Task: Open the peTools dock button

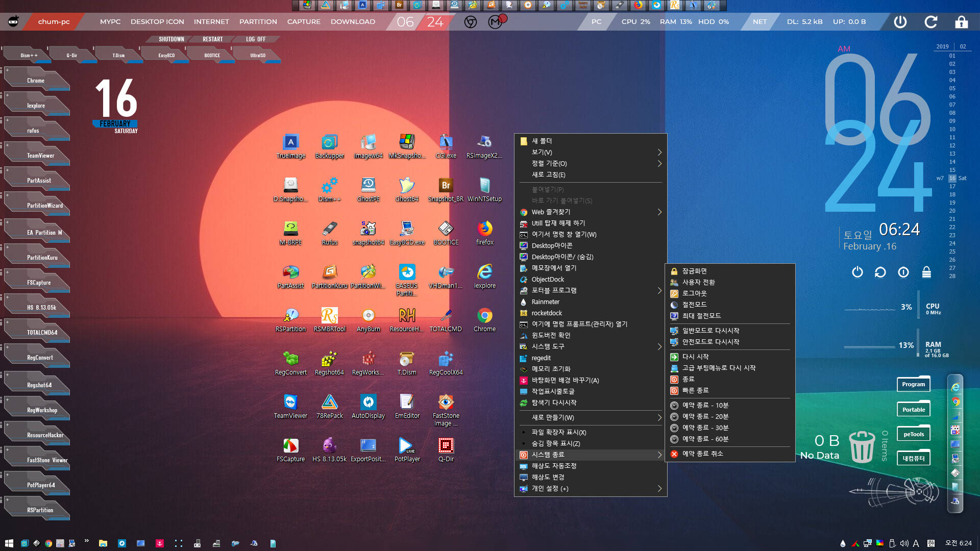Action: click(x=913, y=434)
